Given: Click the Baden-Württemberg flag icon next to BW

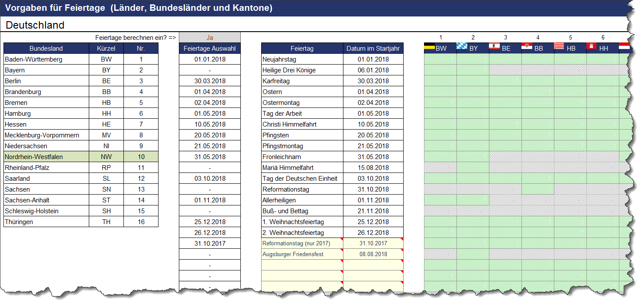Looking at the screenshot, I should pos(429,46).
